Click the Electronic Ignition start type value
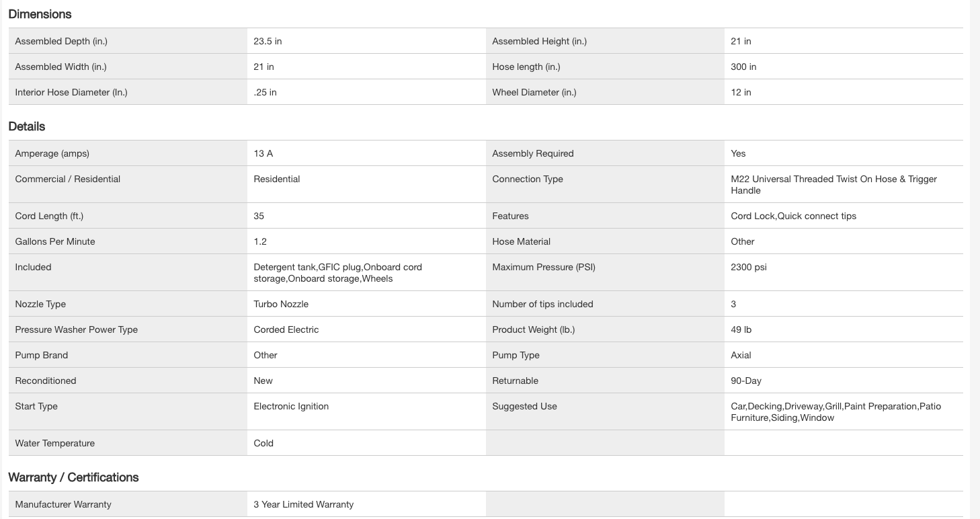 point(291,407)
